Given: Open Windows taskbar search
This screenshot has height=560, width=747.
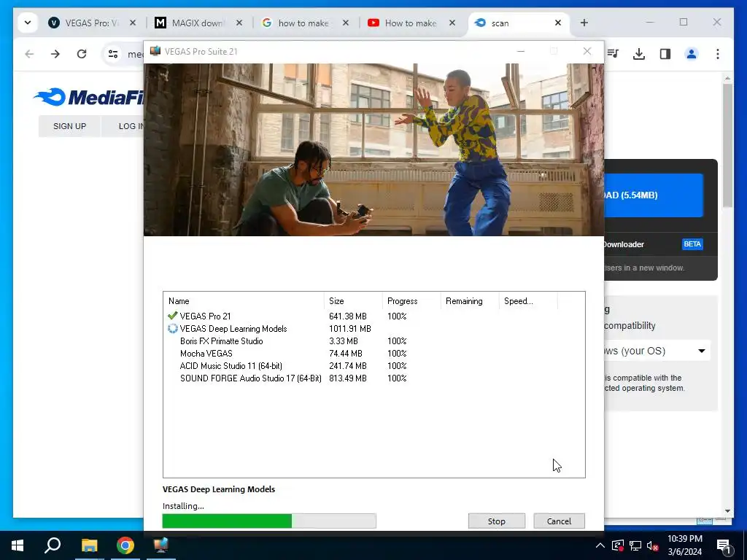Looking at the screenshot, I should (53, 545).
